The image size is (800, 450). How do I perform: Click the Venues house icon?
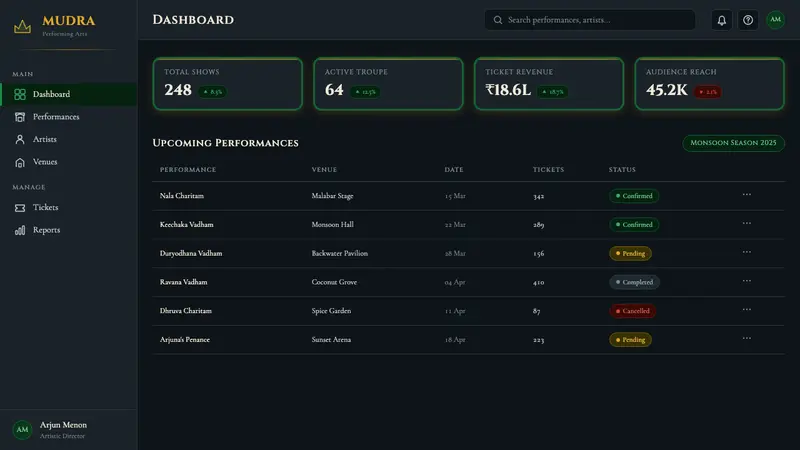click(x=20, y=162)
